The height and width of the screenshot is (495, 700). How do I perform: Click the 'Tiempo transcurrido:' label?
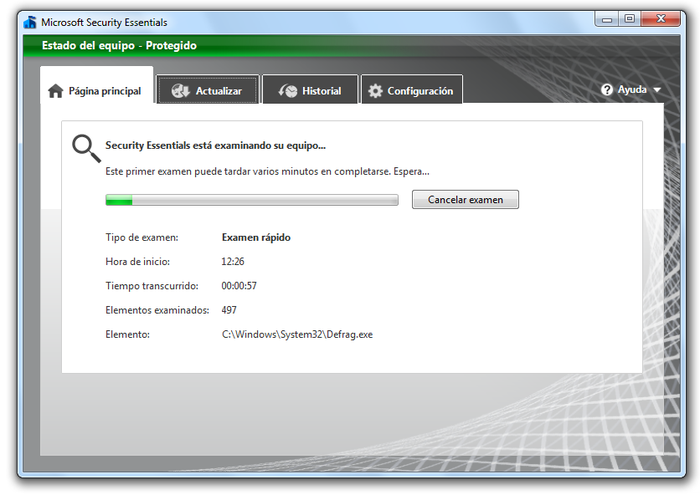tap(152, 286)
